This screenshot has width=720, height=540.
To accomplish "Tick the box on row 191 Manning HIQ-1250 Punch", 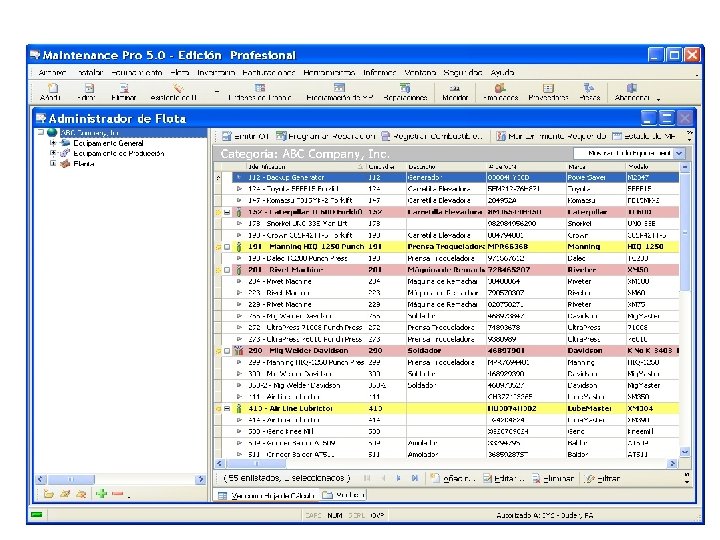I will [227, 247].
